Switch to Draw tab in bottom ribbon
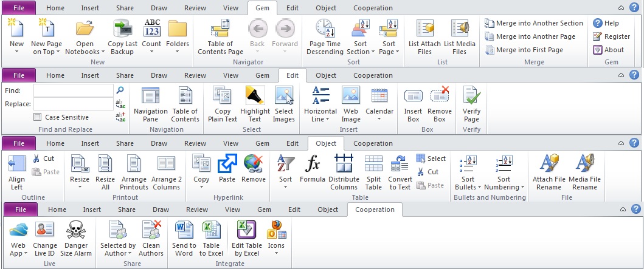This screenshot has width=644, height=269. [161, 209]
